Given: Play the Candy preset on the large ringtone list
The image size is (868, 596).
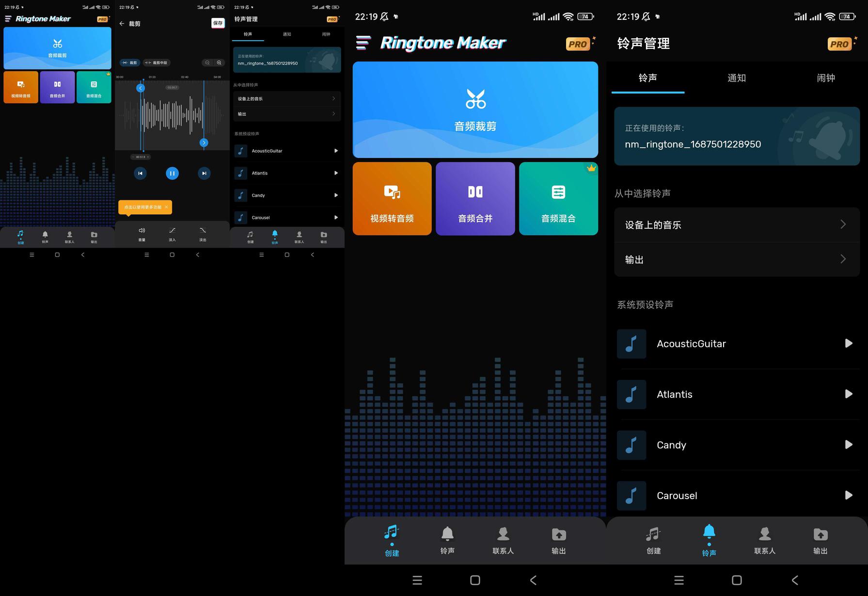Looking at the screenshot, I should point(848,445).
